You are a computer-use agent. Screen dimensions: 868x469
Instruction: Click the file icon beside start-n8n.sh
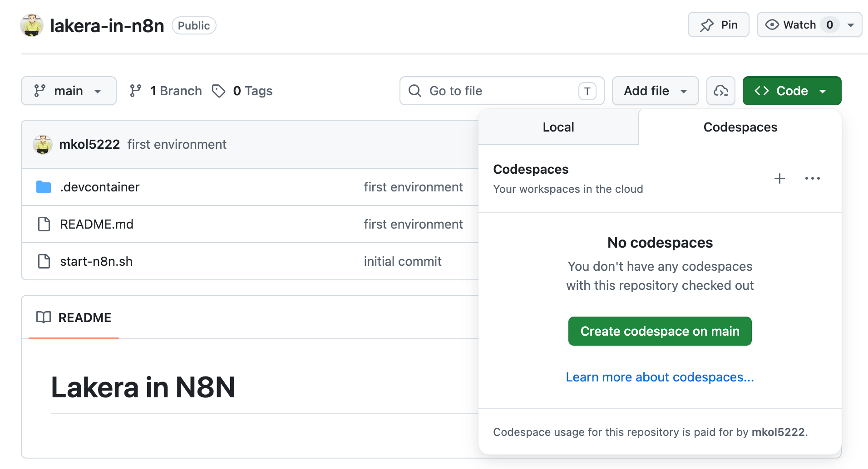(44, 261)
